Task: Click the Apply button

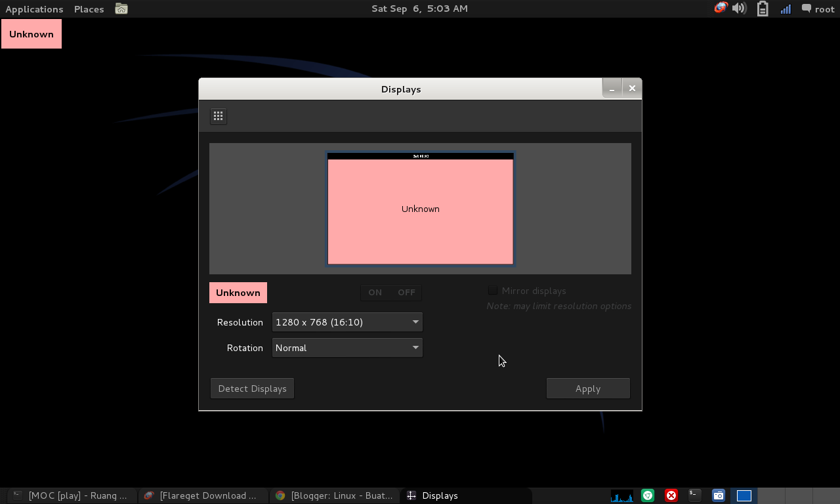Action: click(x=588, y=388)
